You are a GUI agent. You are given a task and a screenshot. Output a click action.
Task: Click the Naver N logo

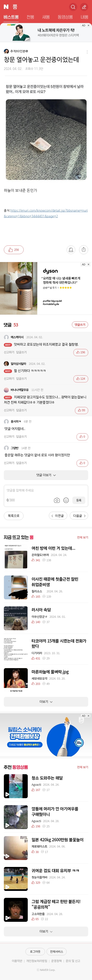coord(6,7)
